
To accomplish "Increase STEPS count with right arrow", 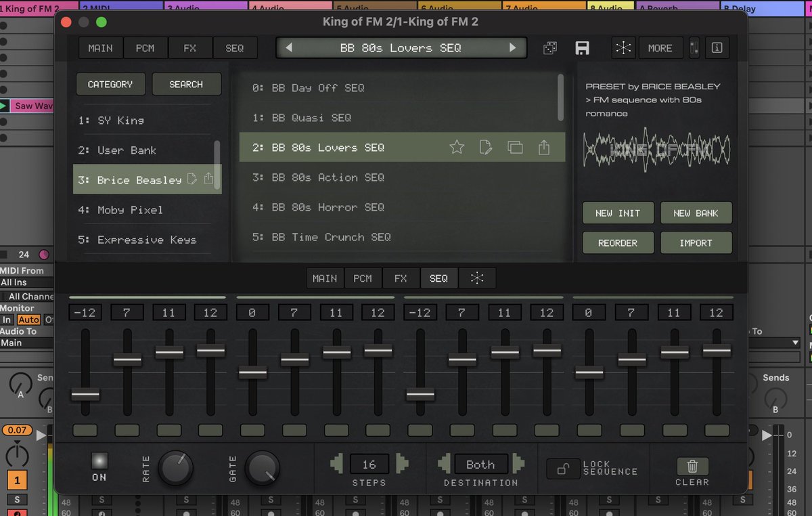I will coord(402,465).
